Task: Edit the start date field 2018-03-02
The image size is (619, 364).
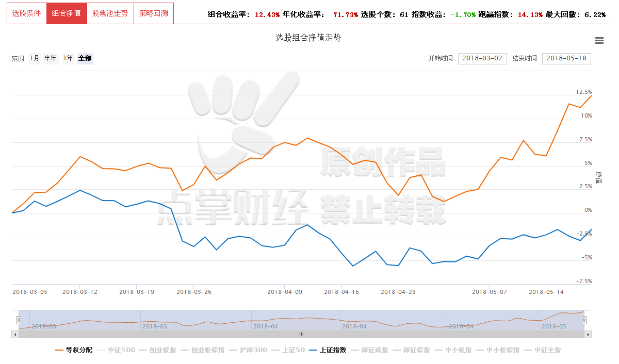Action: click(482, 58)
